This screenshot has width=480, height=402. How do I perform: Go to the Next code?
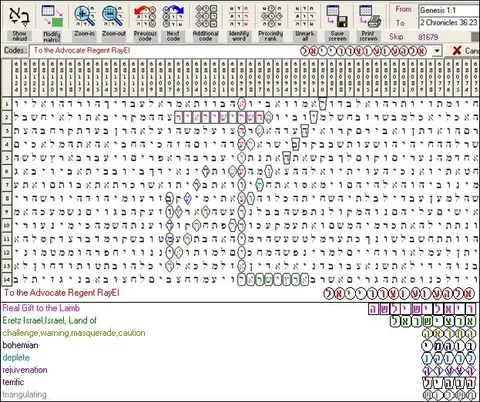173,16
